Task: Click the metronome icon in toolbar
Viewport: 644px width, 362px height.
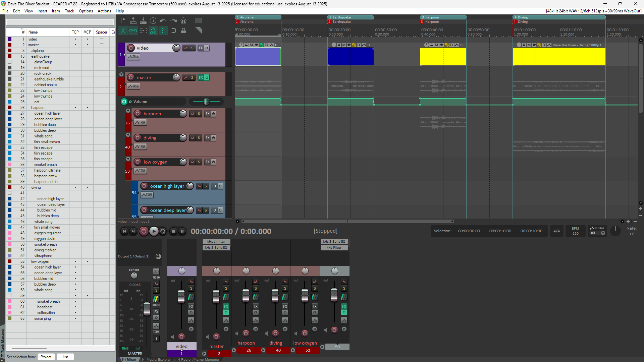Action: coord(183,20)
